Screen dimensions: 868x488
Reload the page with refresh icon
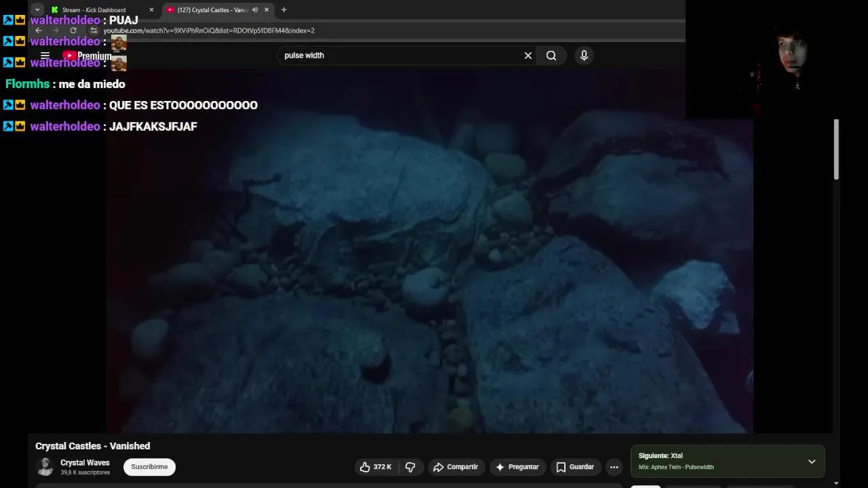[x=73, y=30]
